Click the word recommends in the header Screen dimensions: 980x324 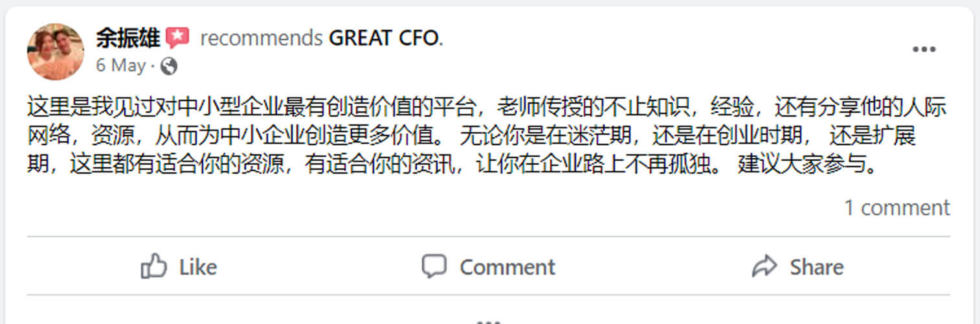click(262, 39)
